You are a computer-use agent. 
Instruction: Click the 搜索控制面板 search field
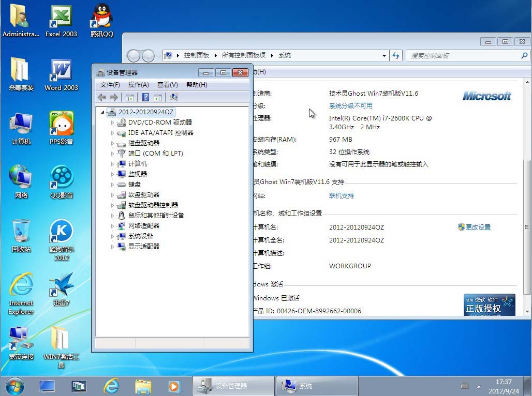tap(467, 56)
